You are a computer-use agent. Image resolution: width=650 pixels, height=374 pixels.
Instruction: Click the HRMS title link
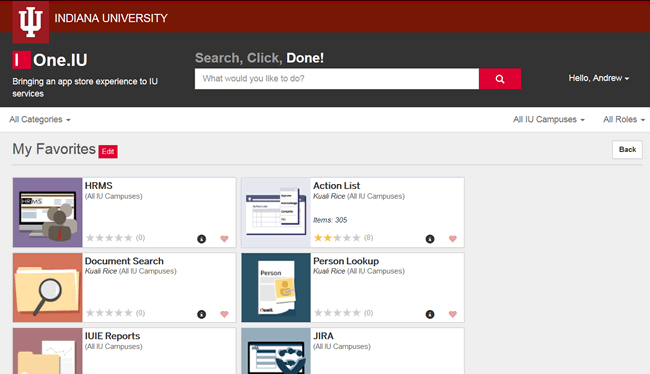(99, 186)
